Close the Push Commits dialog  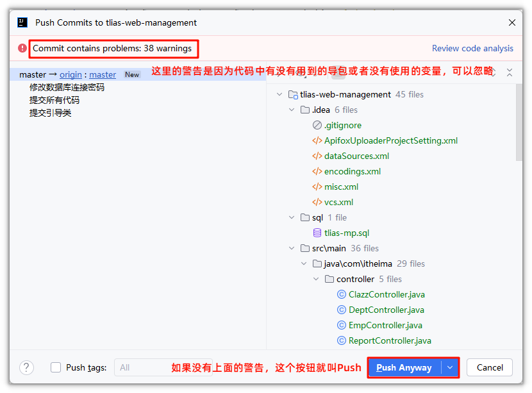point(512,22)
